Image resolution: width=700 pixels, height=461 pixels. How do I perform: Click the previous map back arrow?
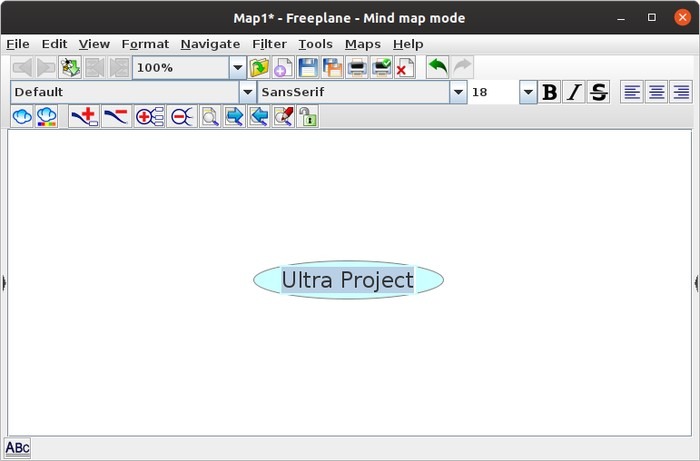[22, 67]
